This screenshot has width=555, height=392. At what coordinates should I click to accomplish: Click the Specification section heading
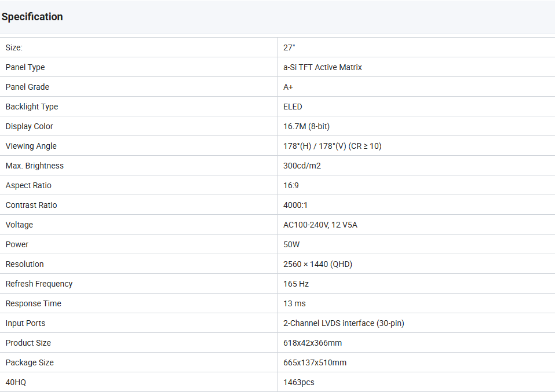tap(32, 17)
